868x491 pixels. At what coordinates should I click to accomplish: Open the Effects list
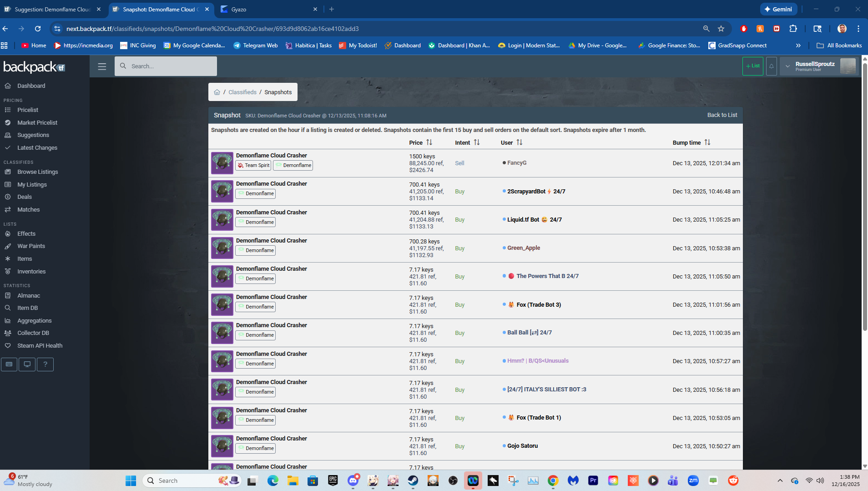(x=26, y=233)
